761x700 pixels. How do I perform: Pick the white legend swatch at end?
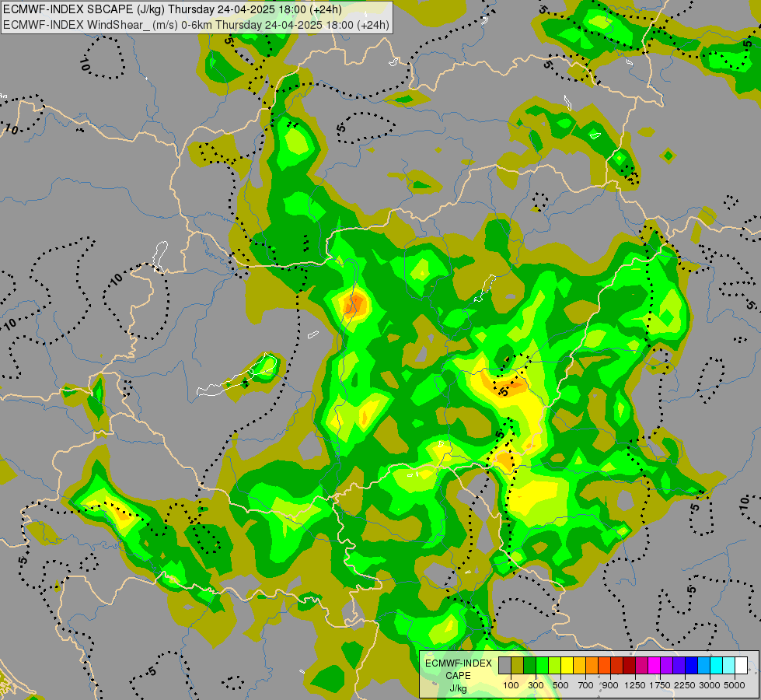pyautogui.click(x=741, y=665)
